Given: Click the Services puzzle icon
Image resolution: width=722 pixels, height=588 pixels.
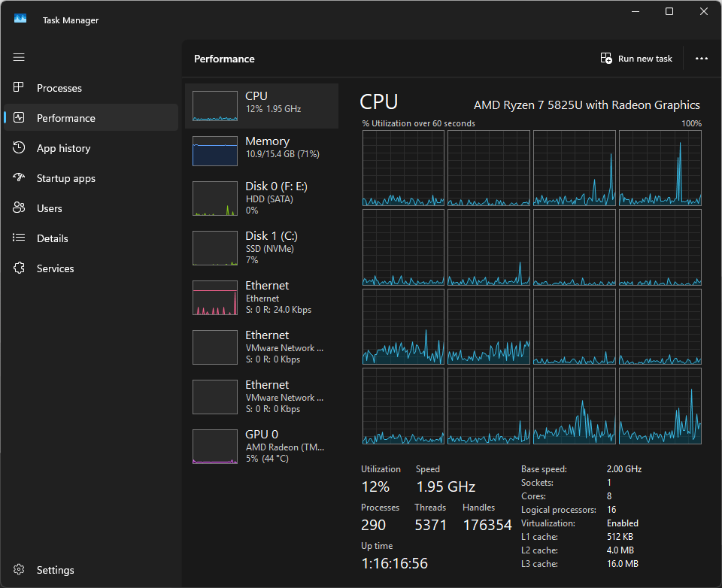Looking at the screenshot, I should [x=19, y=268].
